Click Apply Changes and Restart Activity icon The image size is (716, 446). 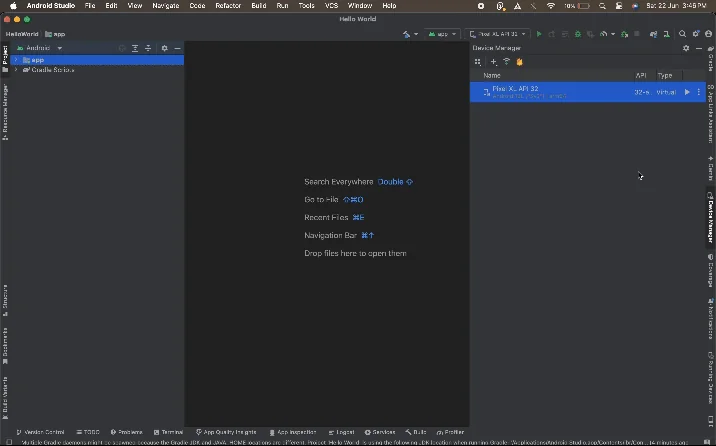(552, 34)
